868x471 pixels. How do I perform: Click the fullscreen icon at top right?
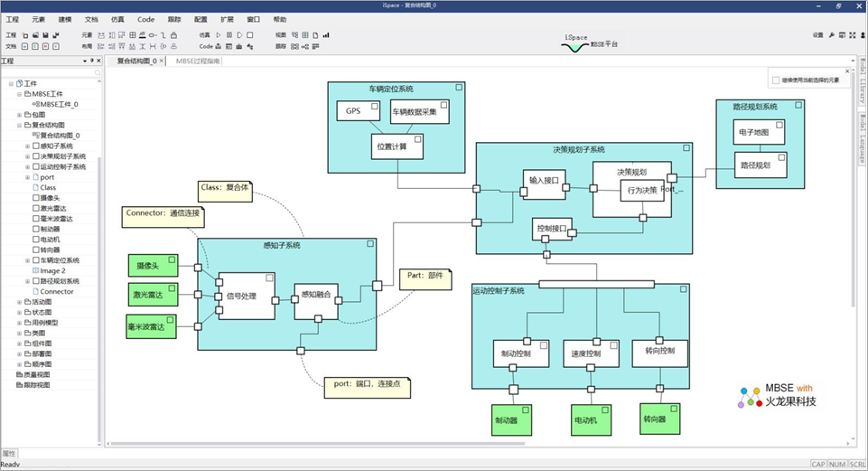pyautogui.click(x=854, y=35)
